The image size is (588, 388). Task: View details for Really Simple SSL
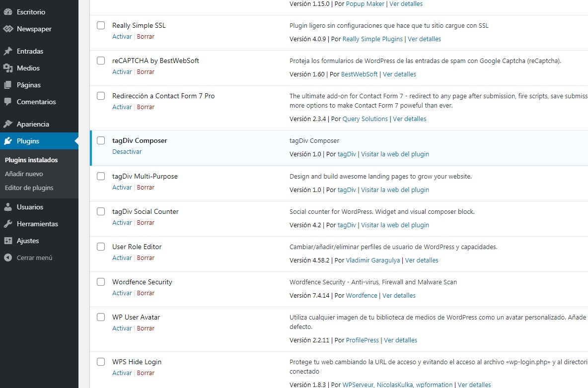coord(424,39)
